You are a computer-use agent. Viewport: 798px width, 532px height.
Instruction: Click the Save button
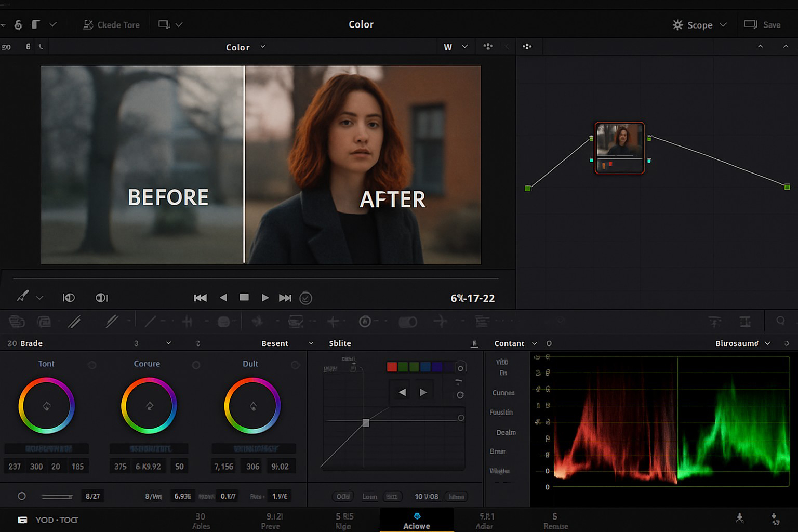763,25
